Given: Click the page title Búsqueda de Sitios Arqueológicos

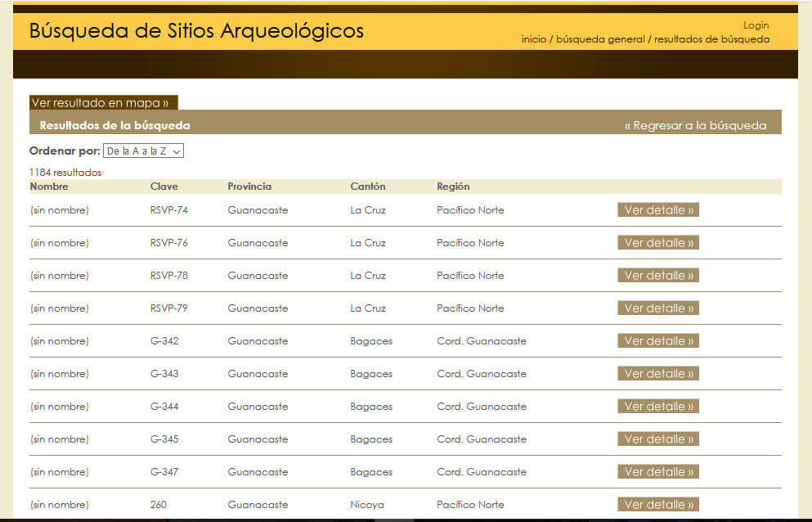Looking at the screenshot, I should (x=196, y=31).
